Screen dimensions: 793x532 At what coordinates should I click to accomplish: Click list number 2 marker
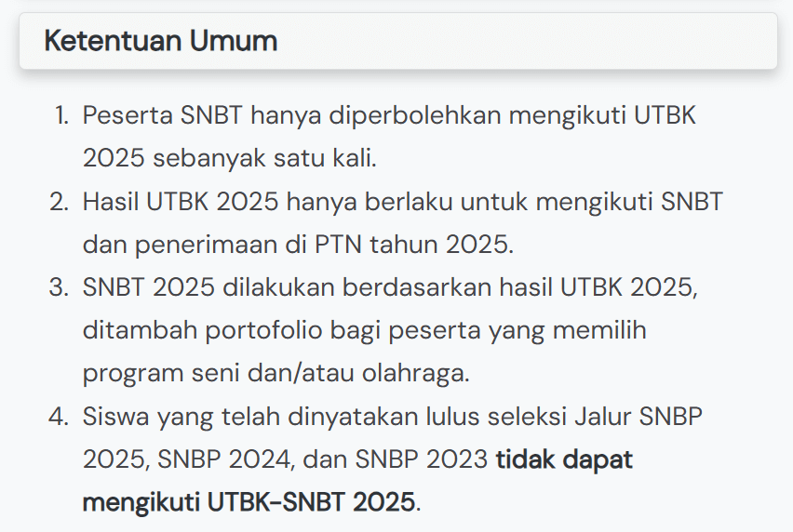[x=60, y=202]
